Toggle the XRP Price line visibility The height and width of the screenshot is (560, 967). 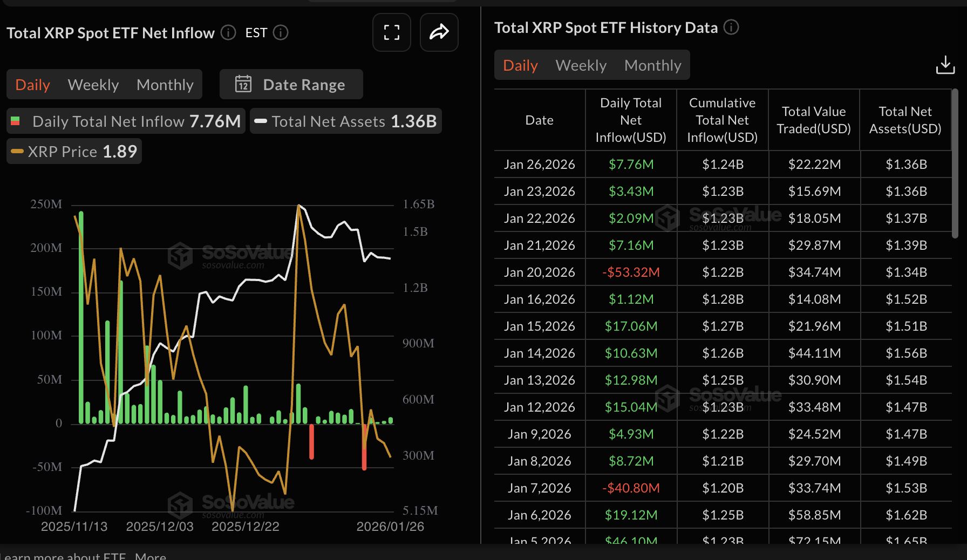[x=74, y=151]
